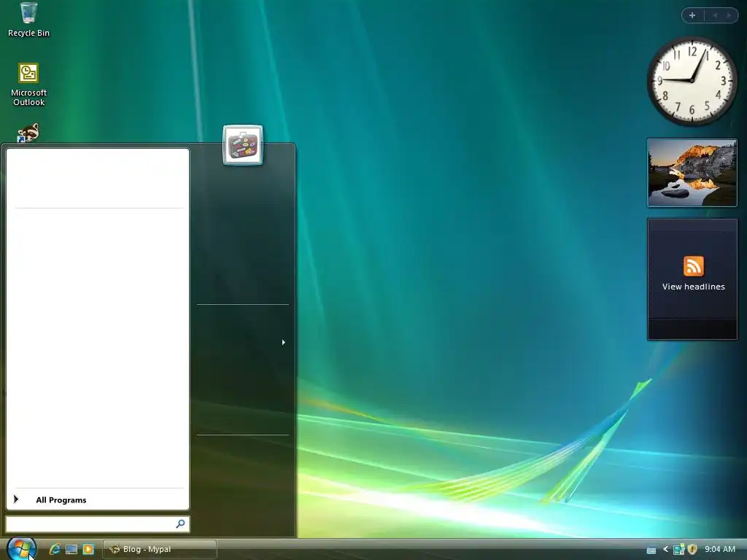The image size is (747, 560).
Task: Click the analog clock gadget
Action: click(x=692, y=80)
